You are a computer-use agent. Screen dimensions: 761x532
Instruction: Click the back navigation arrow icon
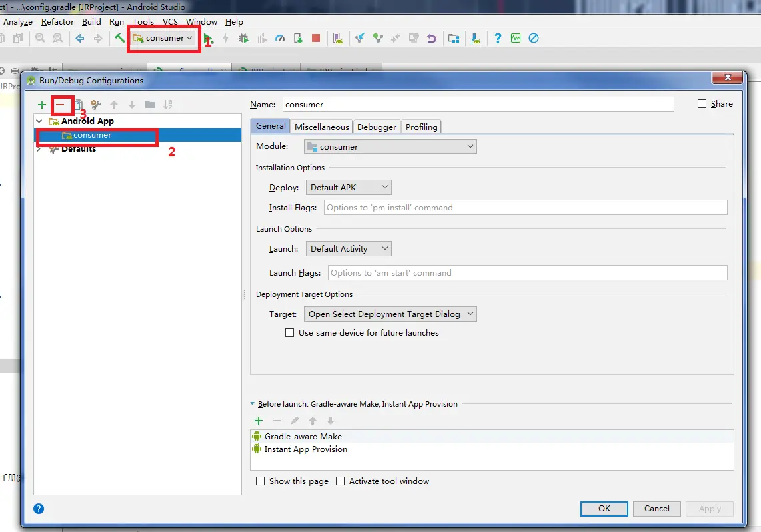(80, 38)
